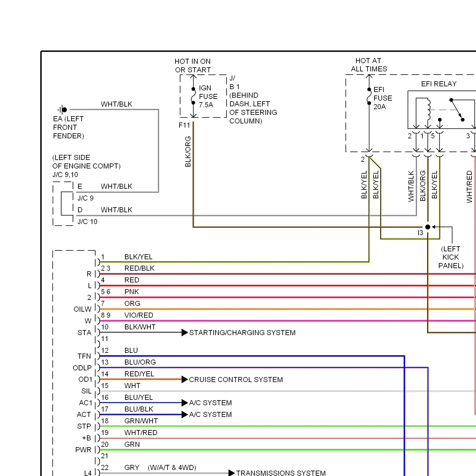476x476 pixels.
Task: Click the PNK wire label
Action: pyautogui.click(x=132, y=292)
